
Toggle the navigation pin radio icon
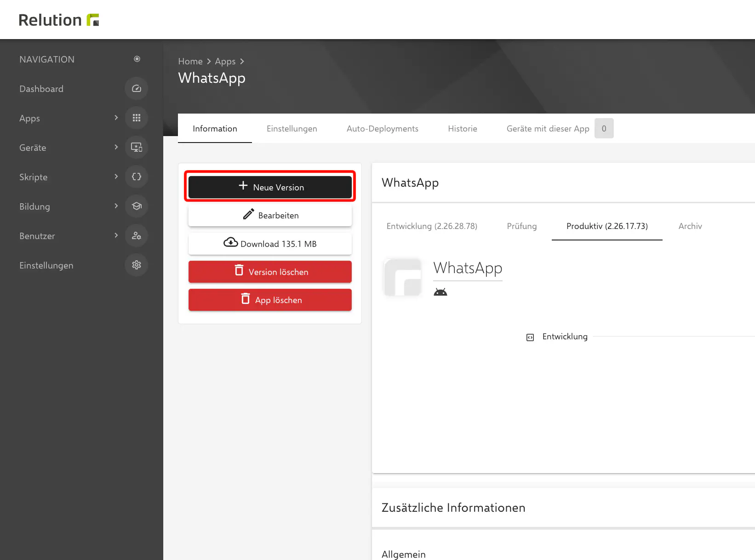point(137,59)
